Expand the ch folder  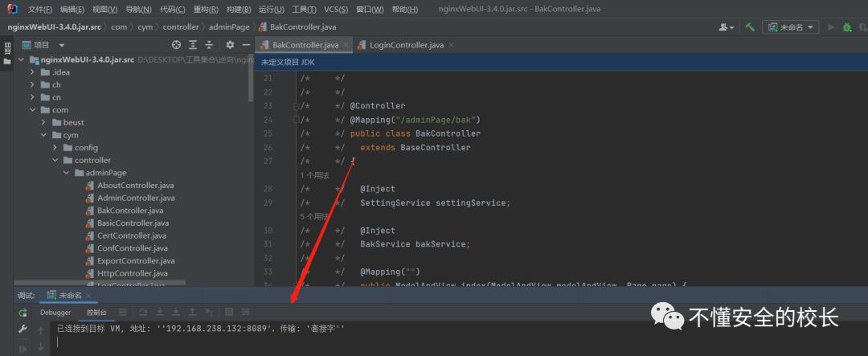tap(33, 84)
